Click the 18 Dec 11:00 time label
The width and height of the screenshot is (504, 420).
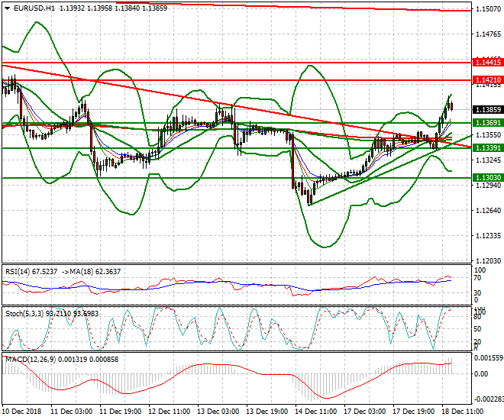(463, 412)
